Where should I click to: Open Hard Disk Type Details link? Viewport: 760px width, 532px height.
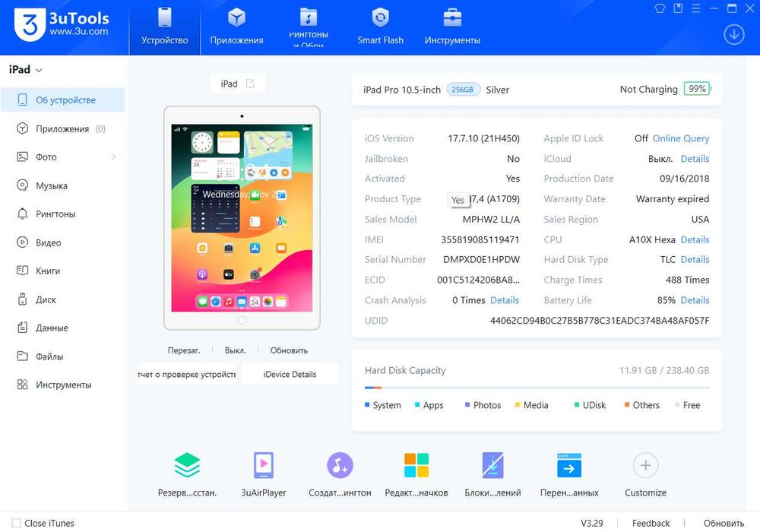[695, 260]
